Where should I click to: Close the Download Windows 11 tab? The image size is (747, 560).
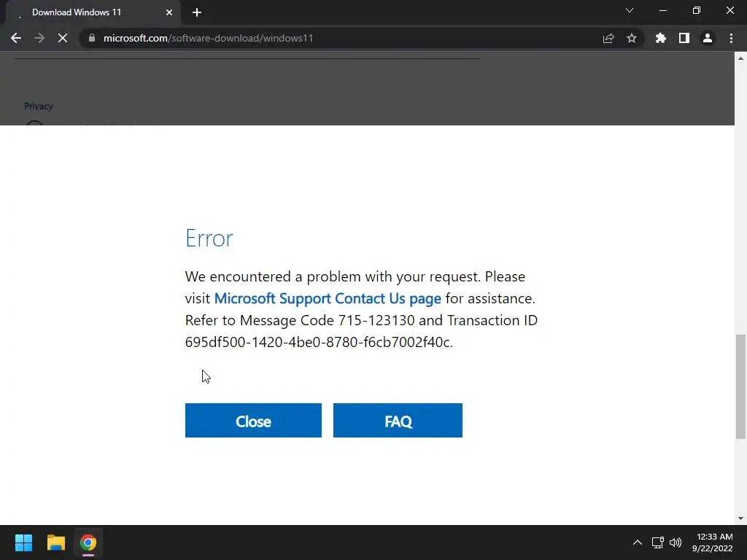click(x=169, y=12)
